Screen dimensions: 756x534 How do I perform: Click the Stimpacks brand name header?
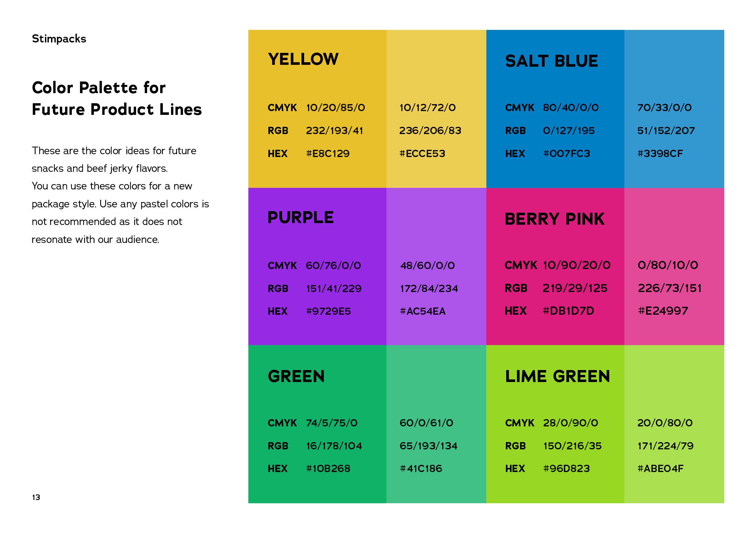[59, 39]
